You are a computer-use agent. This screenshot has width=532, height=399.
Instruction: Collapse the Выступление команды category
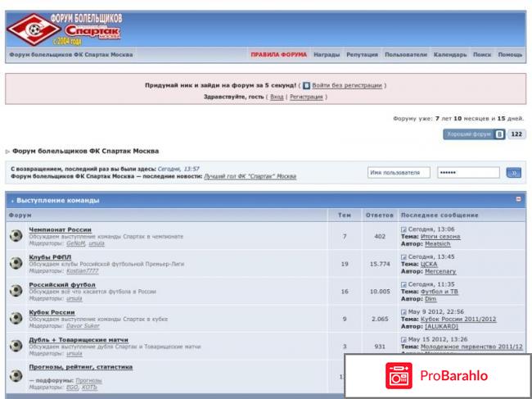click(x=518, y=199)
